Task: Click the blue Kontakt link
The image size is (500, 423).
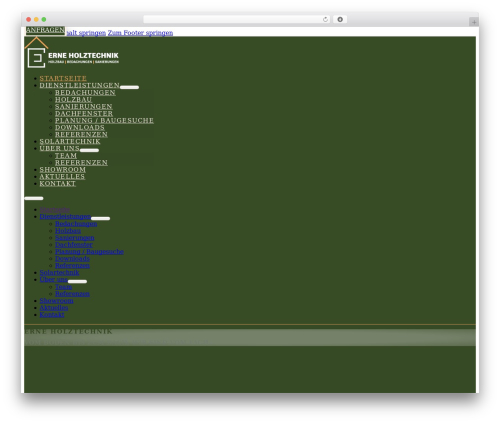Action: [52, 315]
